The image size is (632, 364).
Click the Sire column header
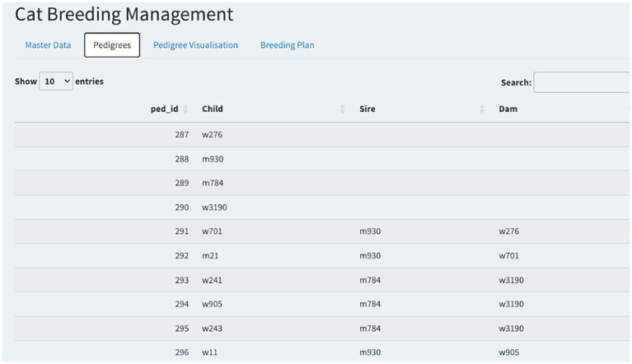[367, 109]
